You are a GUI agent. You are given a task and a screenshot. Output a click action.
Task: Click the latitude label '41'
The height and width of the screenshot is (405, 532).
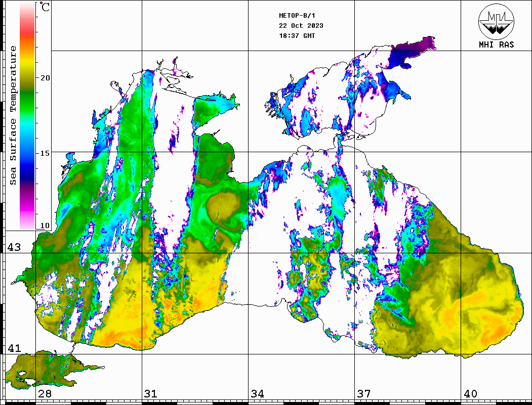[14, 348]
